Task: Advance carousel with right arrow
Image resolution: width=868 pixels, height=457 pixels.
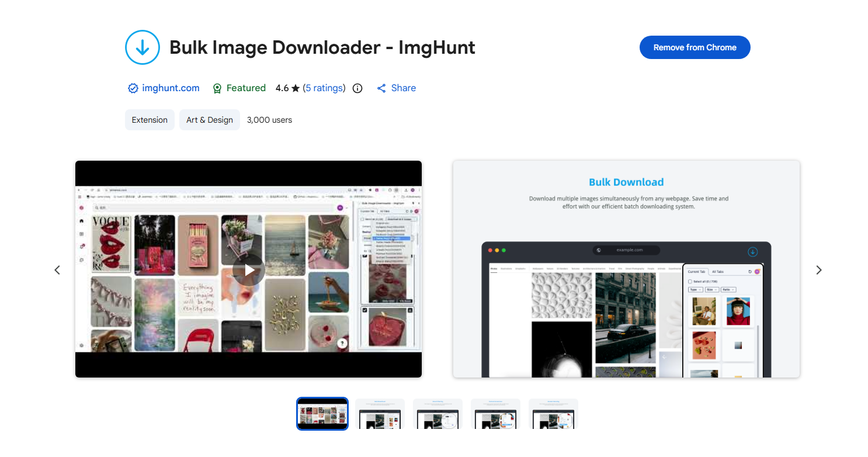Action: pyautogui.click(x=818, y=269)
